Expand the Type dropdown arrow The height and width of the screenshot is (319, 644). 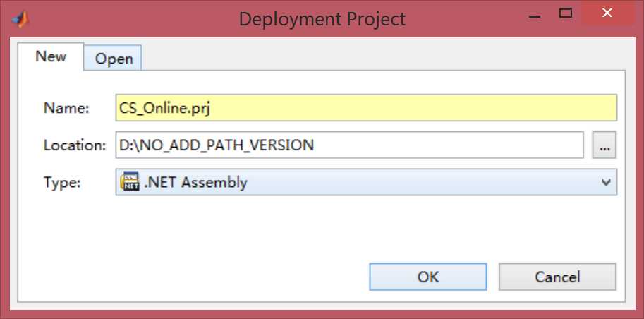tap(606, 182)
